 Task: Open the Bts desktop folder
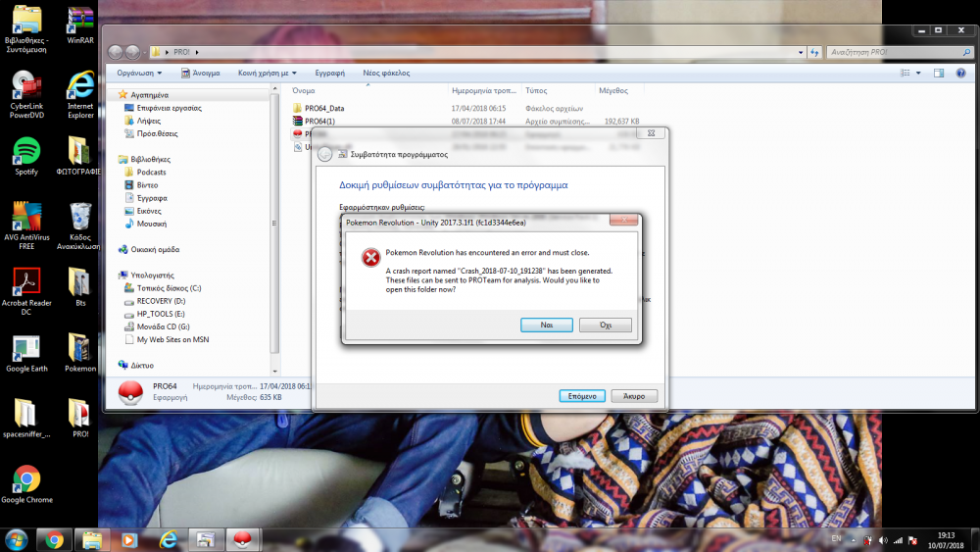pyautogui.click(x=80, y=287)
